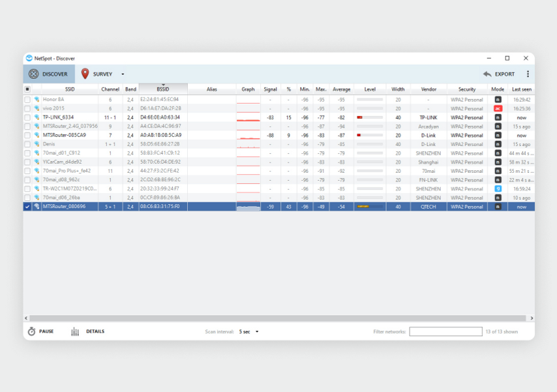
Task: Select the 70mai_d08_962c network row
Action: pyautogui.click(x=279, y=180)
